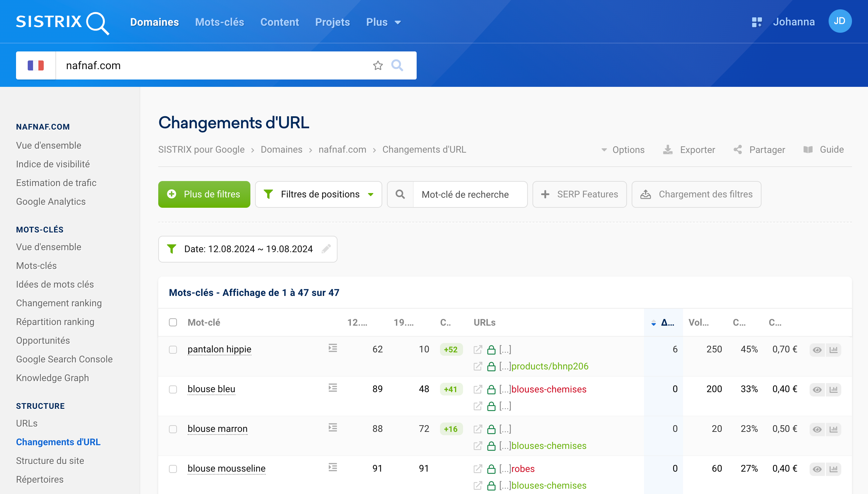
Task: Open external link for red blouses-chemises URL
Action: tap(478, 389)
